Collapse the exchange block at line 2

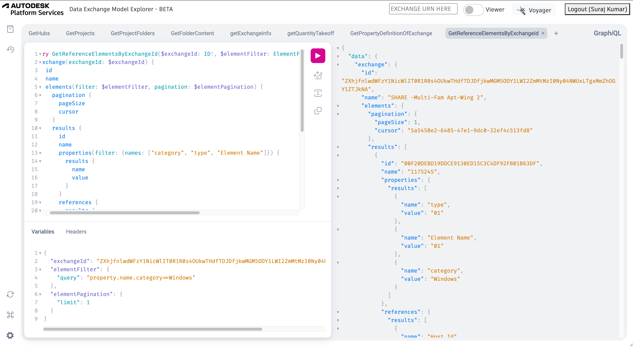40,62
